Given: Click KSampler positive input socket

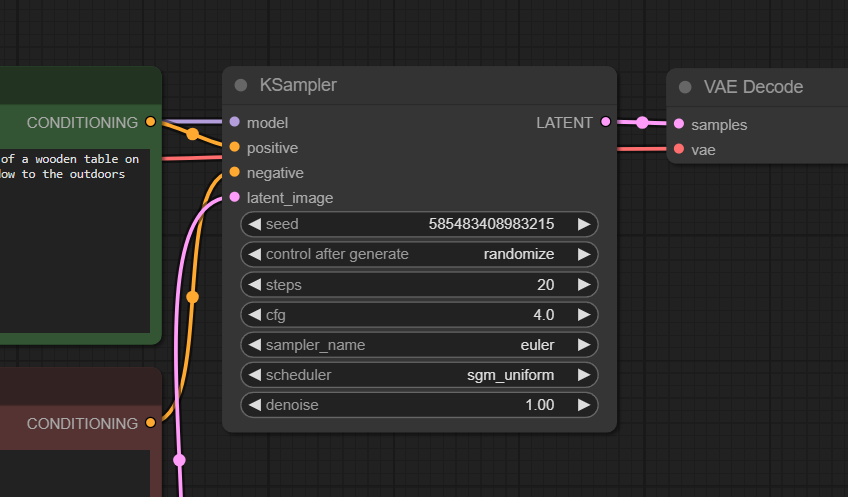Looking at the screenshot, I should click(x=235, y=147).
